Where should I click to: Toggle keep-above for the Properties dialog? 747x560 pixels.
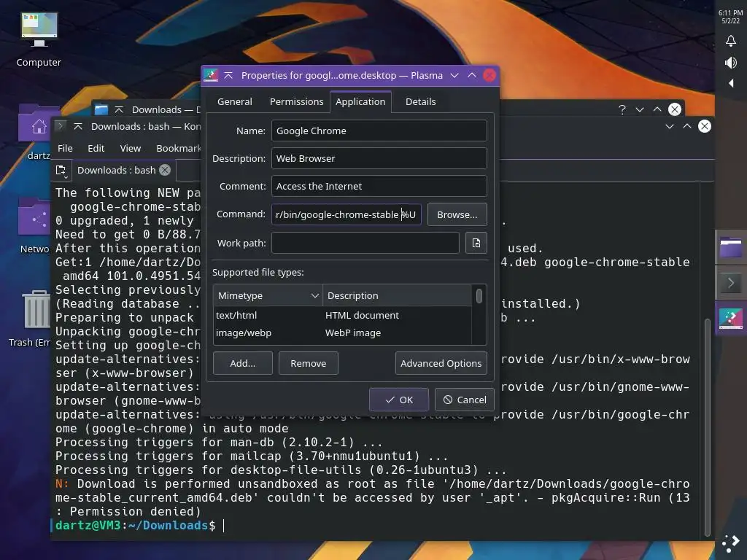click(228, 75)
